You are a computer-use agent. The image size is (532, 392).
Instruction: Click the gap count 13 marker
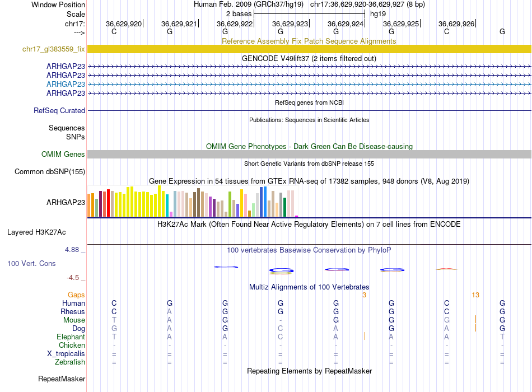(x=475, y=295)
